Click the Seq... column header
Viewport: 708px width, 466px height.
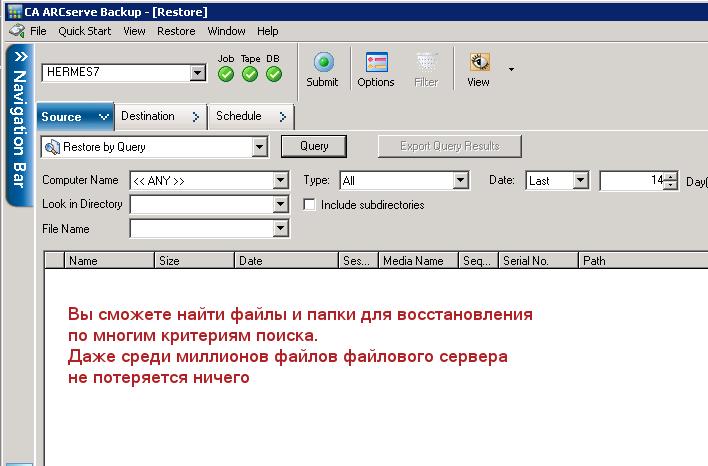(x=478, y=261)
